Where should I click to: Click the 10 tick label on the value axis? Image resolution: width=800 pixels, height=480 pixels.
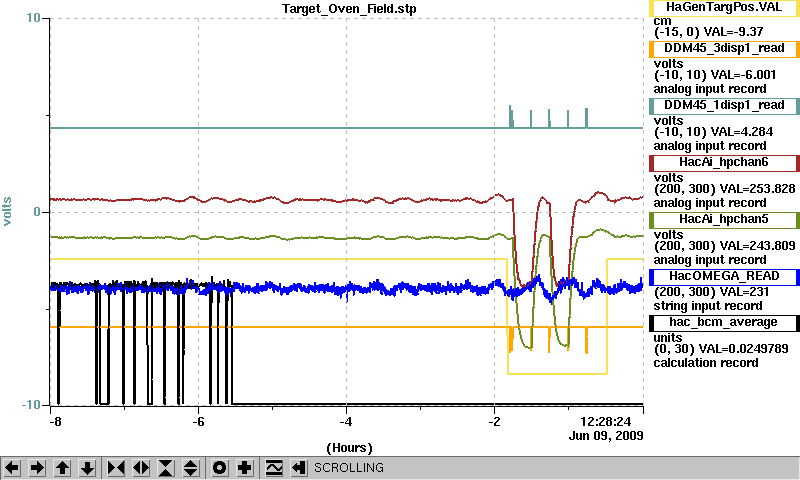coord(33,18)
